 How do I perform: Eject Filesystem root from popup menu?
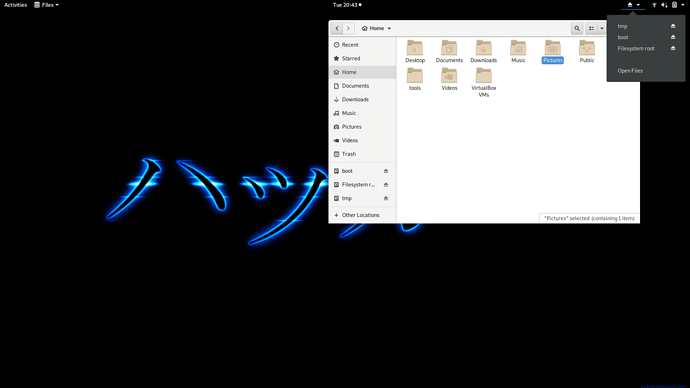point(673,48)
